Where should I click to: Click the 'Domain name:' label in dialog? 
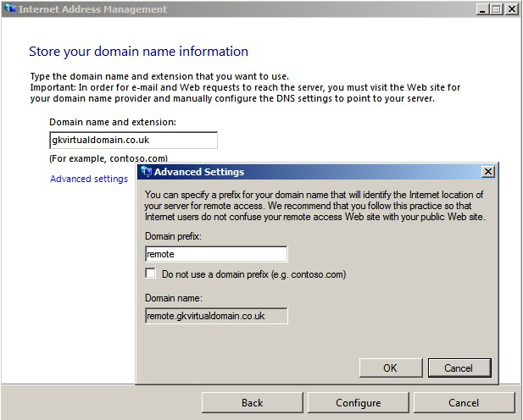pyautogui.click(x=174, y=298)
